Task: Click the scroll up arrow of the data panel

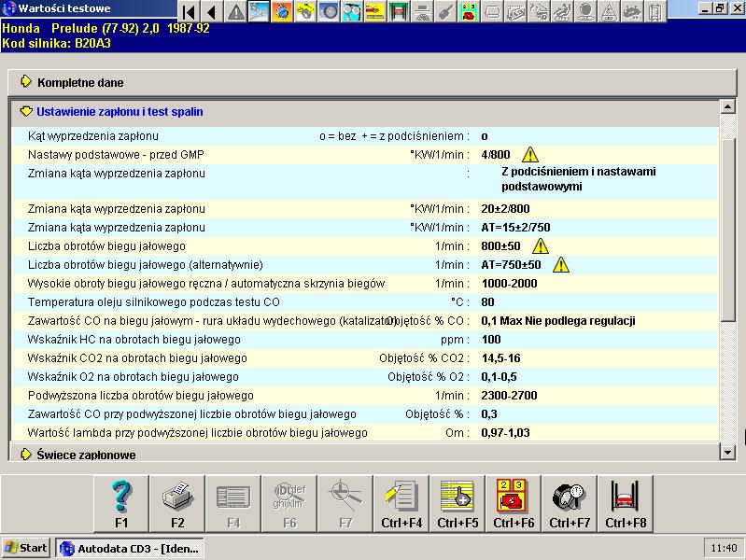Action: [728, 108]
